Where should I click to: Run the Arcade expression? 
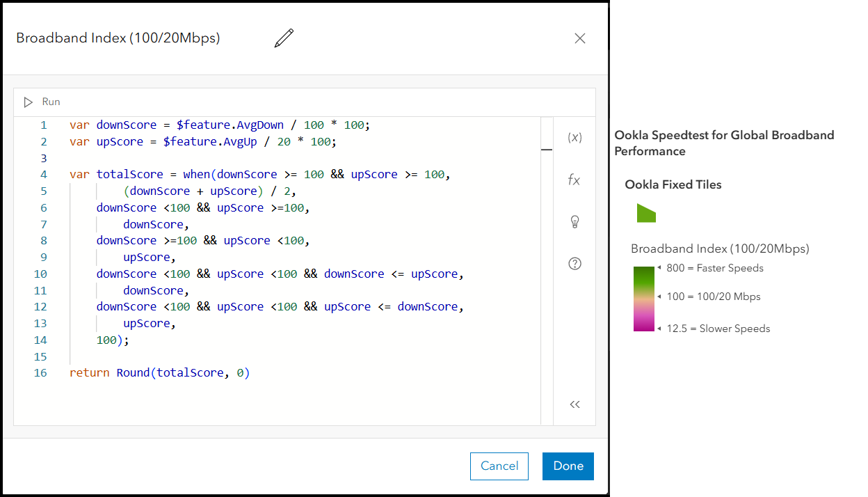(x=29, y=102)
